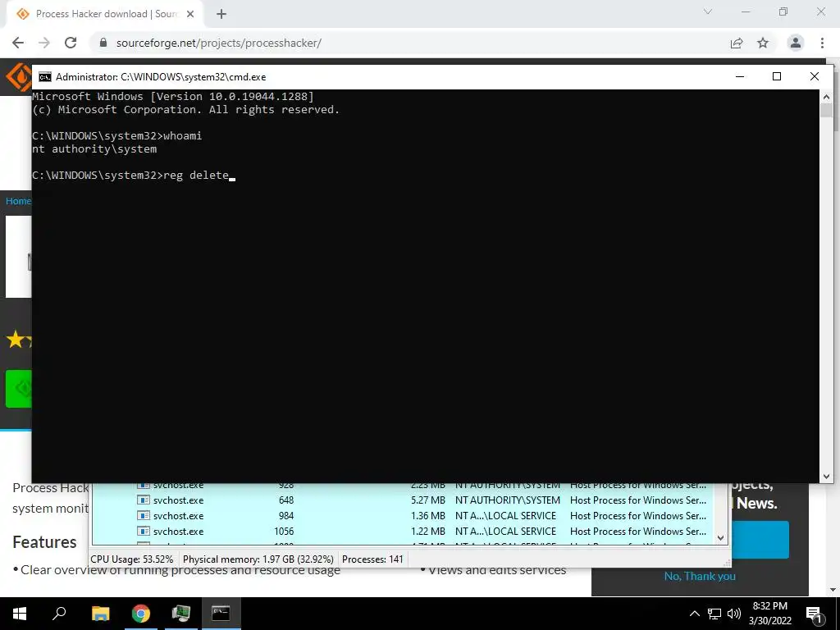Click cmd scrollbar down arrow
The width and height of the screenshot is (840, 630).
826,476
